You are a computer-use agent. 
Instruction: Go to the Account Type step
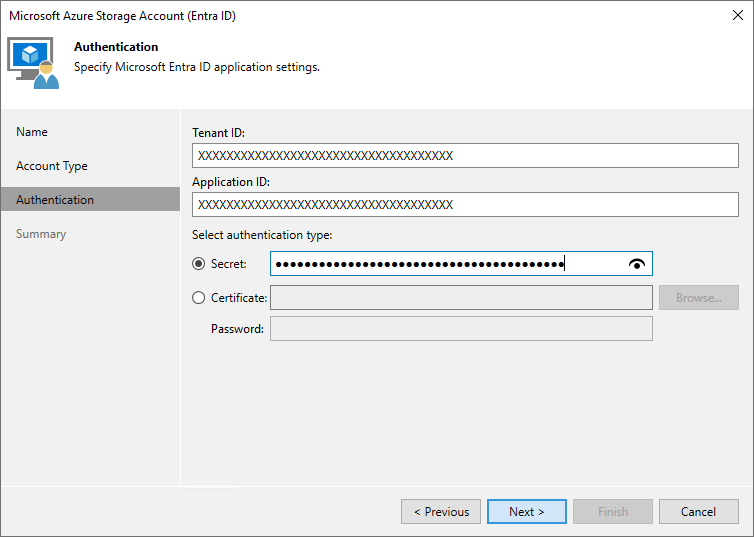[52, 166]
